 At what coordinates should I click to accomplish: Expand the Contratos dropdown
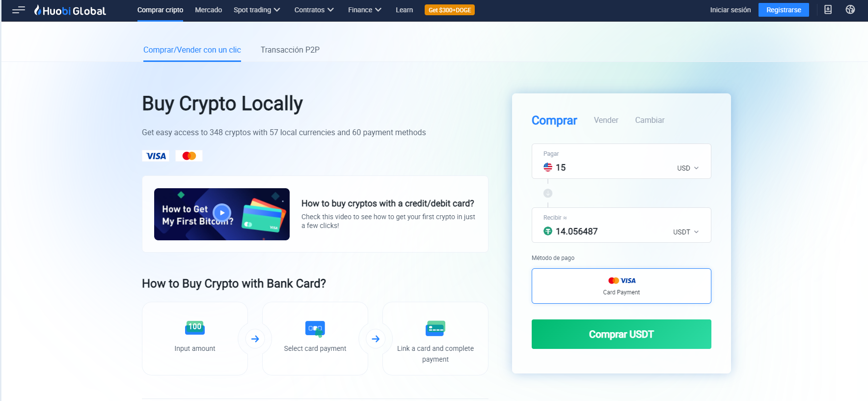pos(314,10)
